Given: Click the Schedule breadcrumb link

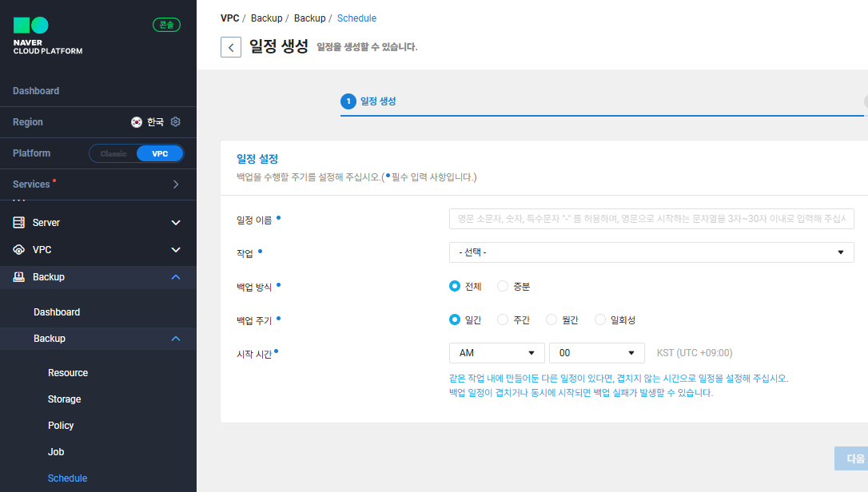Looking at the screenshot, I should [x=356, y=18].
